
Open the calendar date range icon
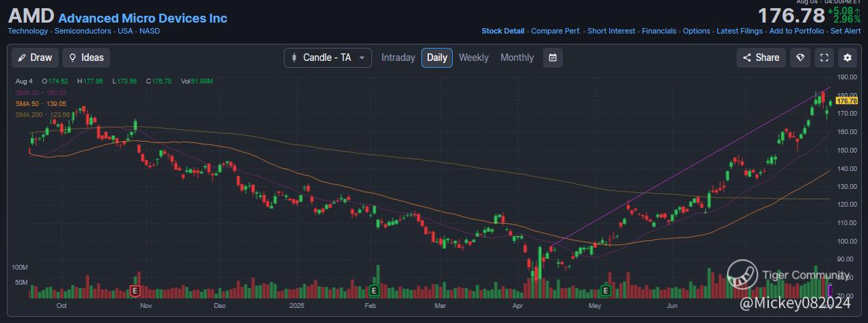pyautogui.click(x=553, y=57)
